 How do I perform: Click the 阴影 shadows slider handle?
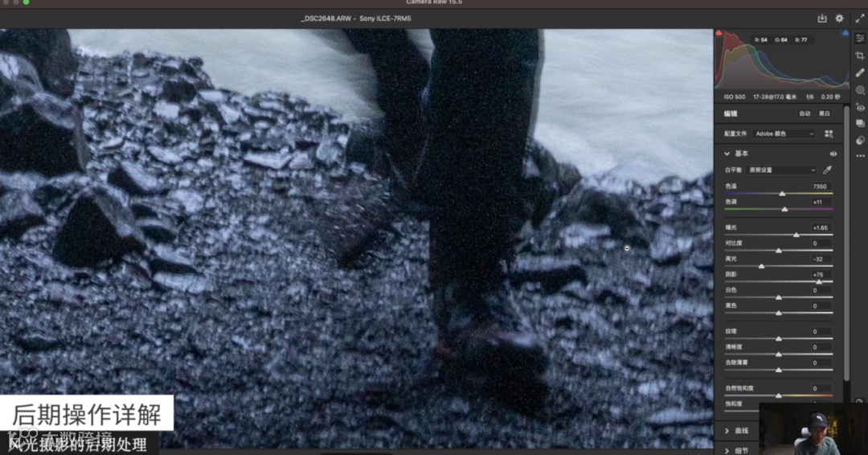(x=819, y=281)
